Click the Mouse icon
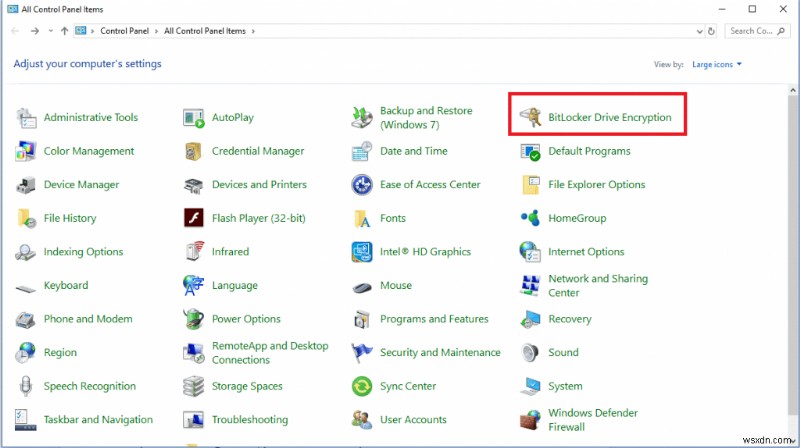800x448 pixels. click(362, 287)
